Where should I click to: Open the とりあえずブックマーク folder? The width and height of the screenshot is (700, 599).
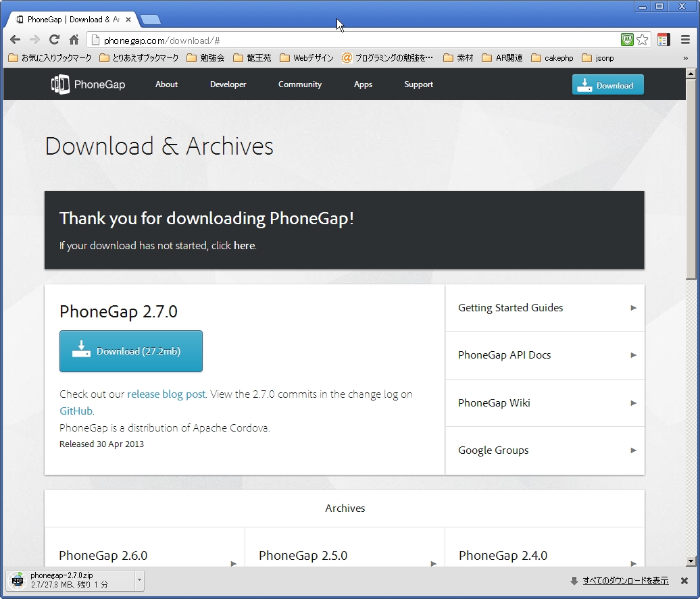(139, 58)
